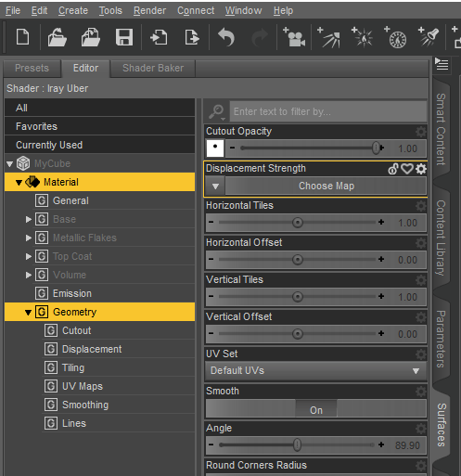
Task: Collapse the Material tree node
Action: [x=19, y=183]
